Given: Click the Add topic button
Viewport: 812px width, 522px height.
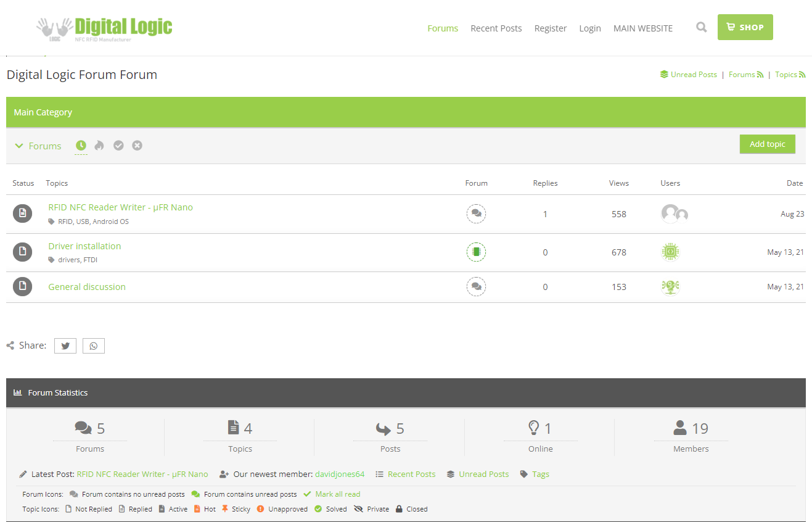Looking at the screenshot, I should (767, 144).
